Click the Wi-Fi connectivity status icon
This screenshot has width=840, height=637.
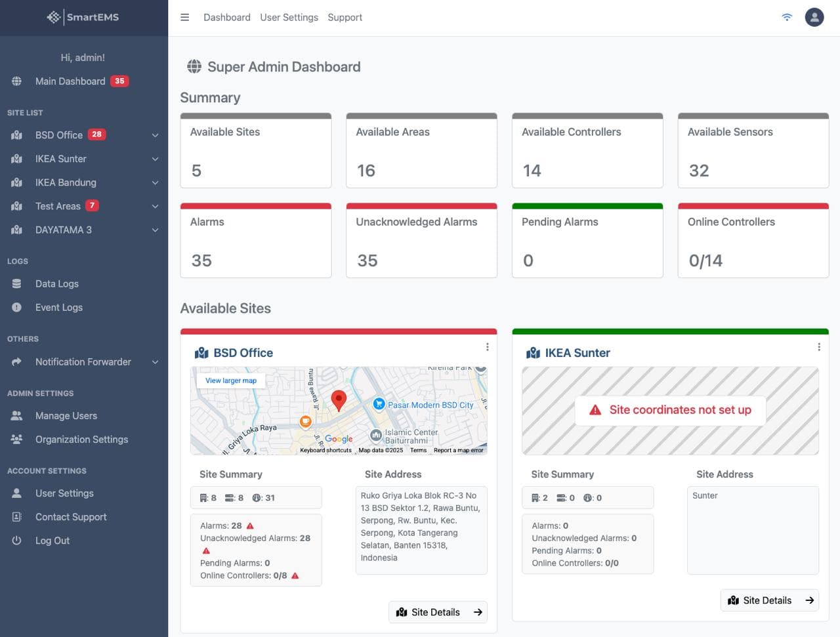click(787, 17)
